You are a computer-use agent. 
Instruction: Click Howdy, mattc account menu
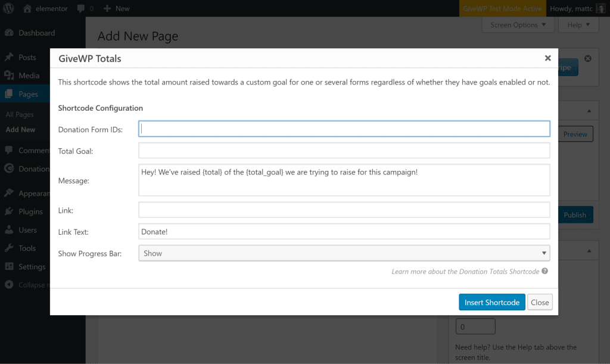point(577,8)
